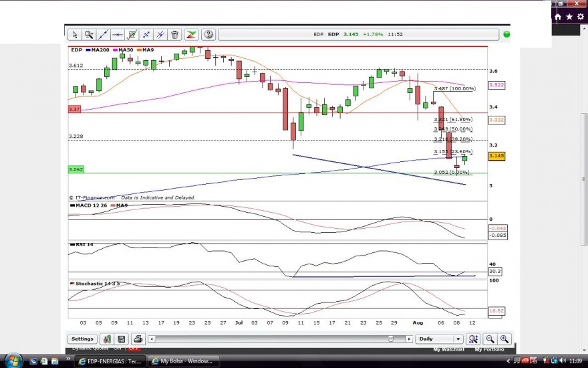The image size is (588, 368).
Task: Activate the magnifier zoom tool
Action: click(x=89, y=35)
